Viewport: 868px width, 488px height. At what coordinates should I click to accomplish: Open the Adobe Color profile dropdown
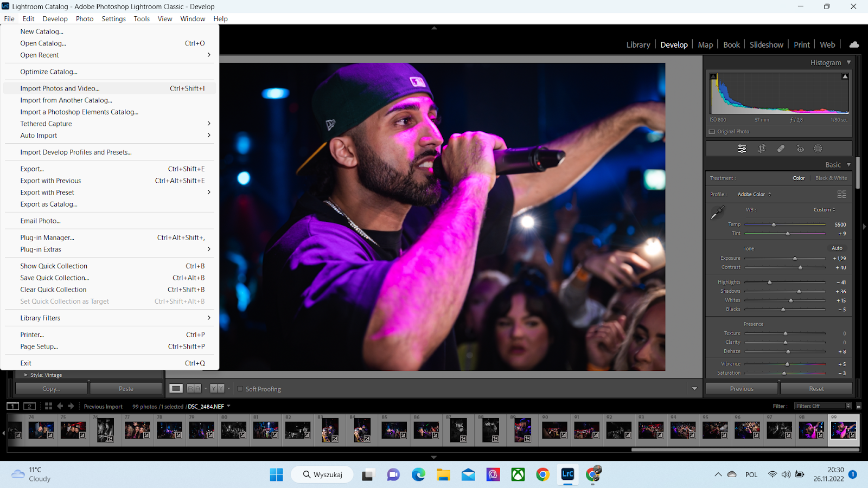click(x=754, y=194)
